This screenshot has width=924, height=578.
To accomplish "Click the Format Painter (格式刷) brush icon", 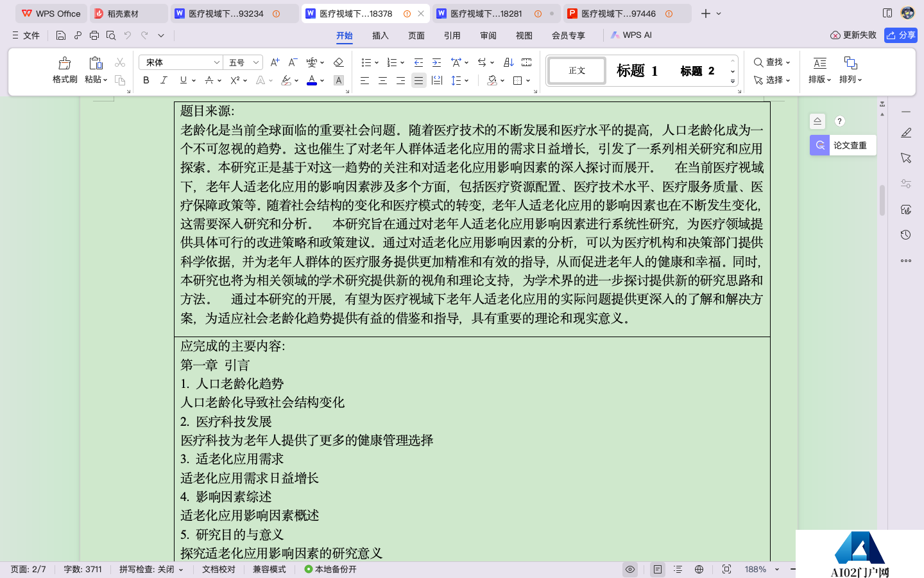I will pos(65,63).
